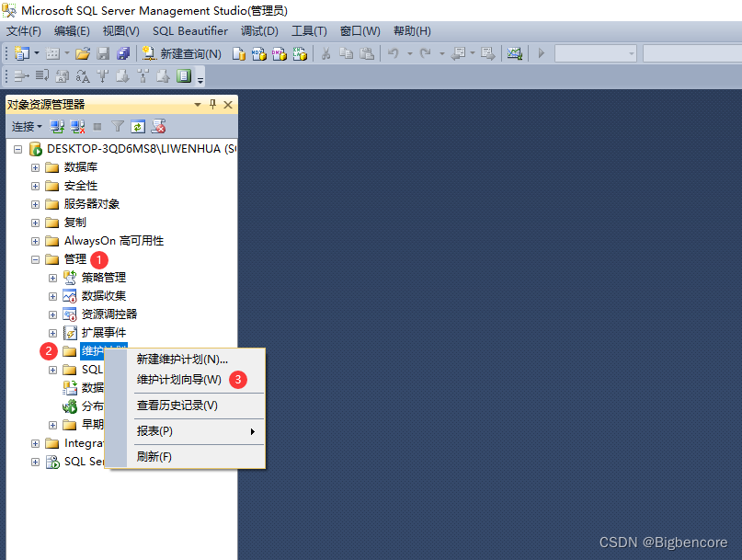The height and width of the screenshot is (560, 742).
Task: Click the MDX query icon
Action: coord(259,54)
